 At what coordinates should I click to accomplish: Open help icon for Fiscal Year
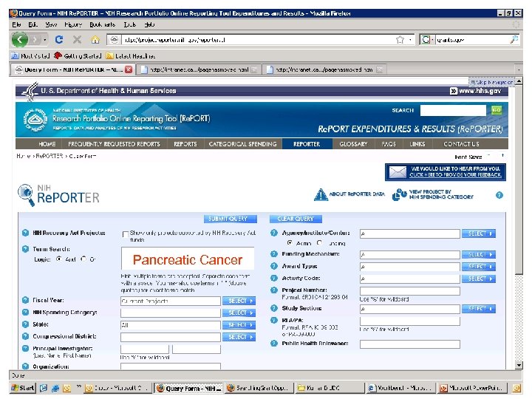(x=25, y=300)
